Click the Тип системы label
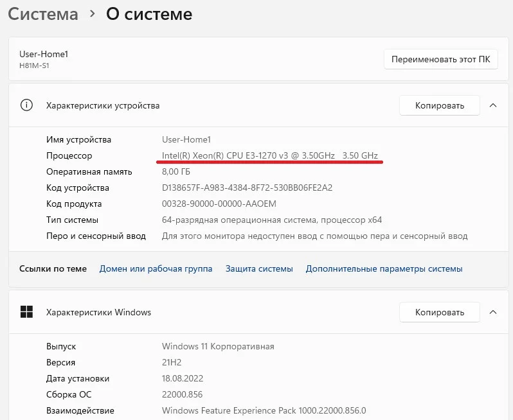Image resolution: width=513 pixels, height=420 pixels. point(72,220)
